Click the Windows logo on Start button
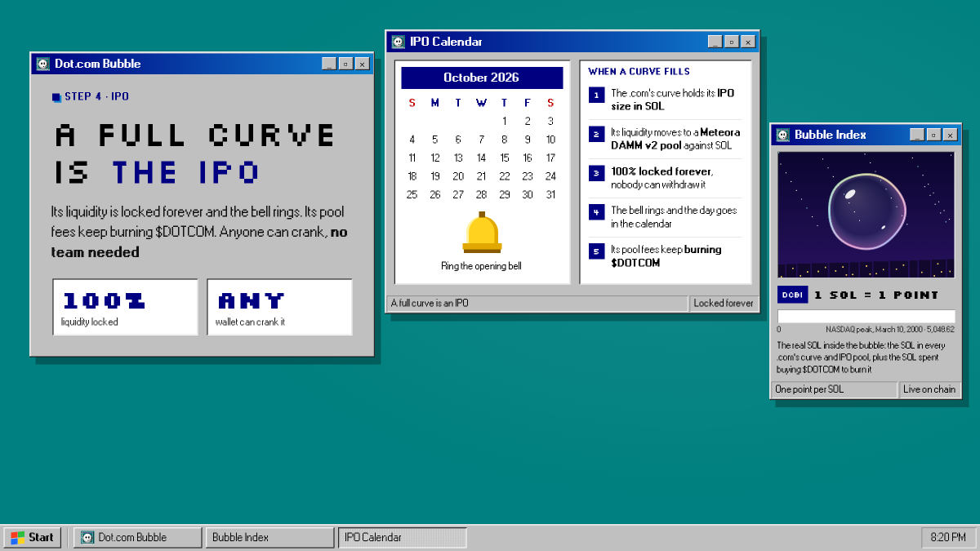Screen dimensions: 980x551 17,537
